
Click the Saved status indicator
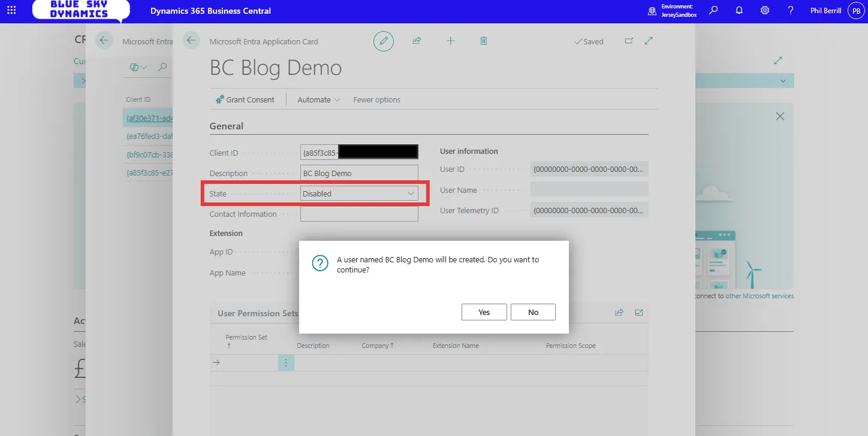coord(589,41)
